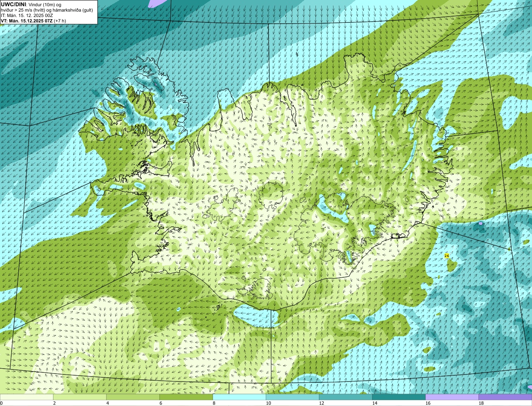Click the purple legend swatch above 18 m/s
This screenshot has height=406, width=532.
click(505, 397)
